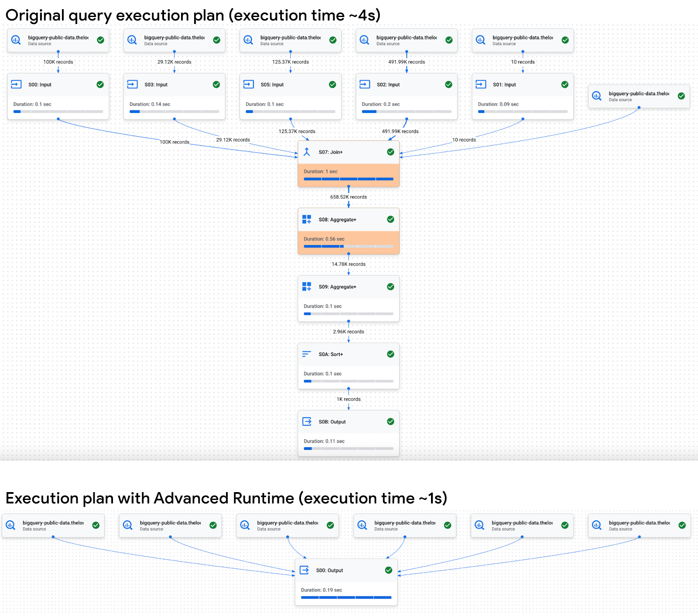Open the 'S07: Join+' stage title
The image size is (698, 616).
click(x=331, y=152)
